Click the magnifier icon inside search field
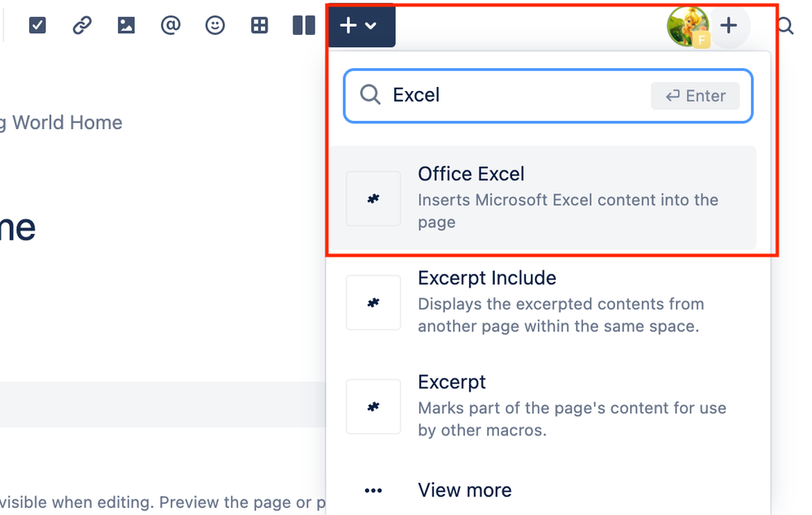 coord(371,95)
